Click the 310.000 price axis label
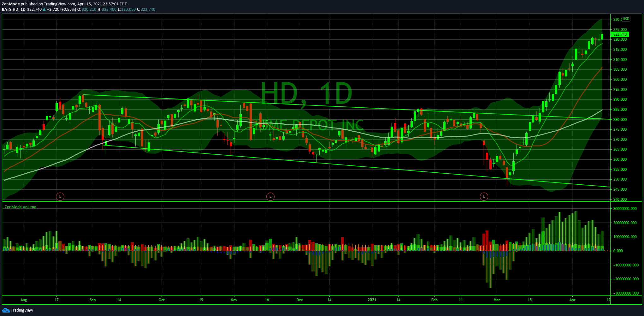The width and height of the screenshot is (644, 316). coord(620,60)
